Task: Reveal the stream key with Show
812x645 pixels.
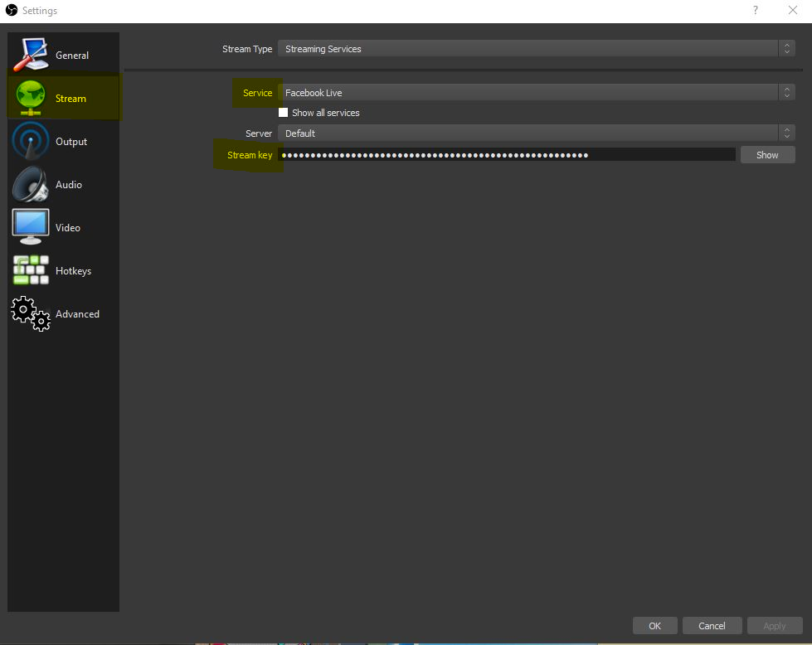Action: point(767,155)
